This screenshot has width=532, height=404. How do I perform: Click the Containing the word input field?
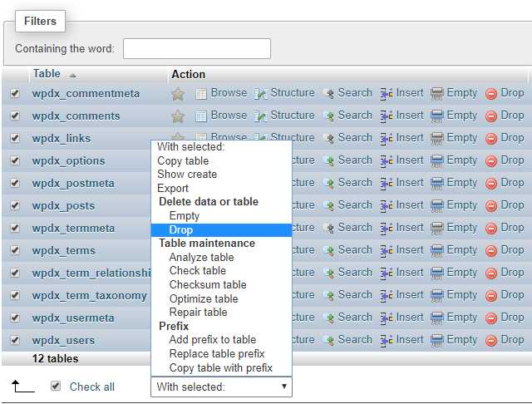click(x=197, y=49)
